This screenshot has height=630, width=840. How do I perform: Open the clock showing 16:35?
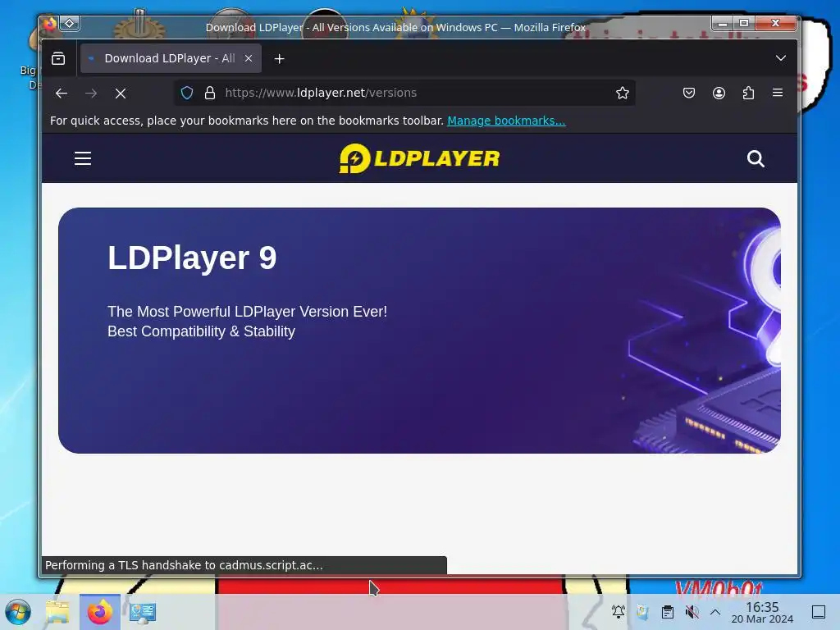(x=762, y=612)
